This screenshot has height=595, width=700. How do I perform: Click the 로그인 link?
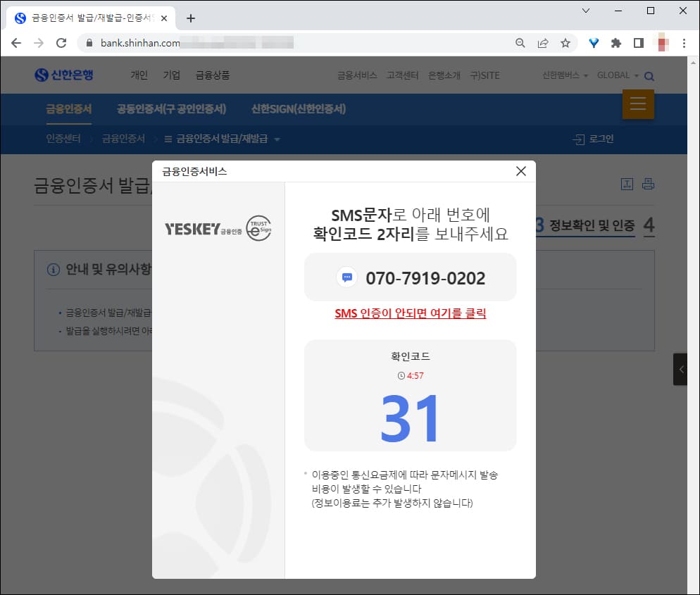[x=593, y=139]
